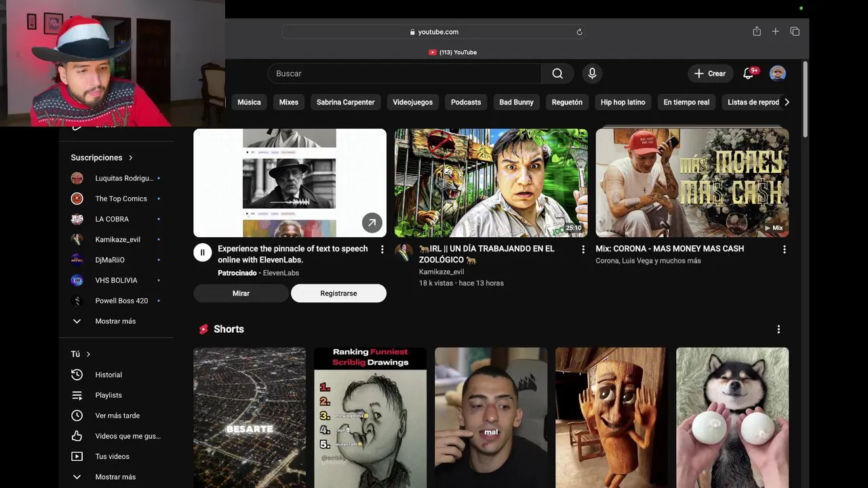Screen dimensions: 868x488
Task: Activate voice search microphone
Action: (x=592, y=73)
